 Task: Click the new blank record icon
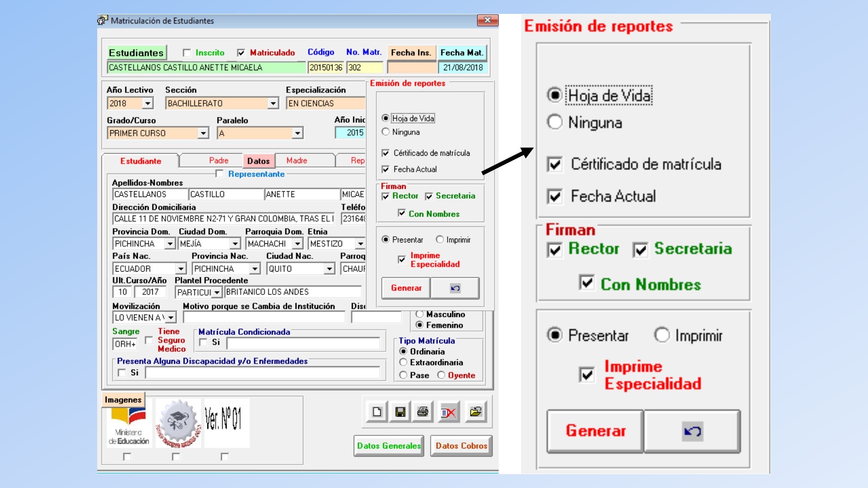377,412
